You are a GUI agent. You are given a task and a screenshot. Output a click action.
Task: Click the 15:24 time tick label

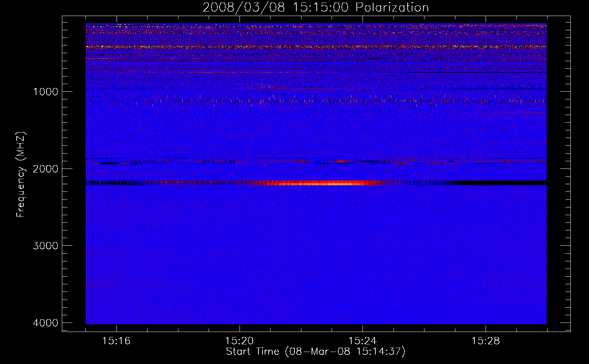pyautogui.click(x=363, y=341)
